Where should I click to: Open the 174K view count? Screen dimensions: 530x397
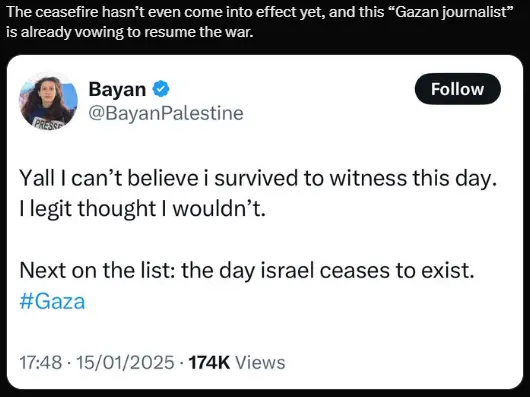point(209,363)
